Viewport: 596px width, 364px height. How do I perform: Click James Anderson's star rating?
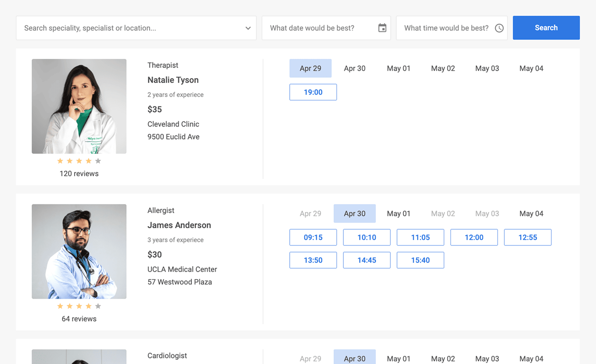click(79, 306)
